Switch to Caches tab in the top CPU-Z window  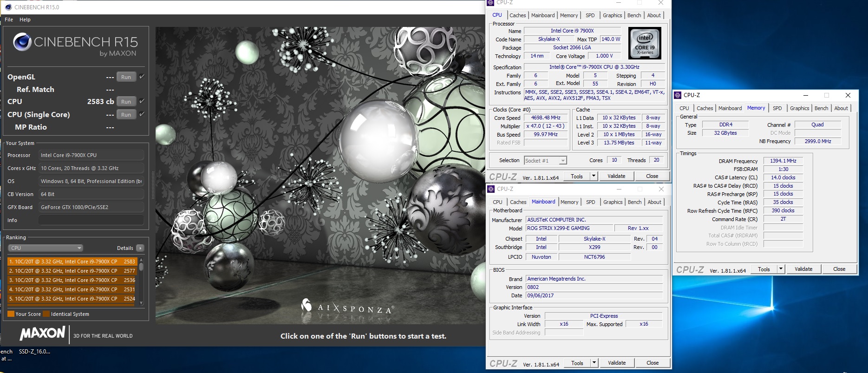point(517,15)
